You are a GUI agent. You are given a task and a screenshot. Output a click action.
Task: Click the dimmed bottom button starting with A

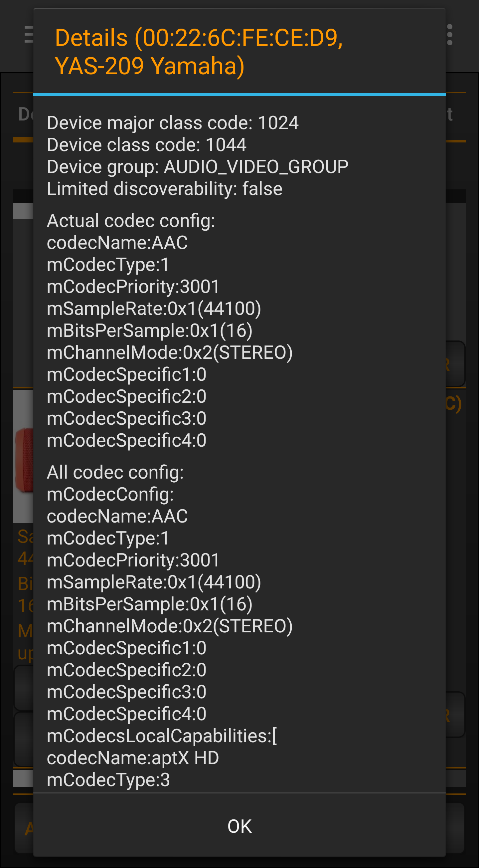pyautogui.click(x=28, y=828)
